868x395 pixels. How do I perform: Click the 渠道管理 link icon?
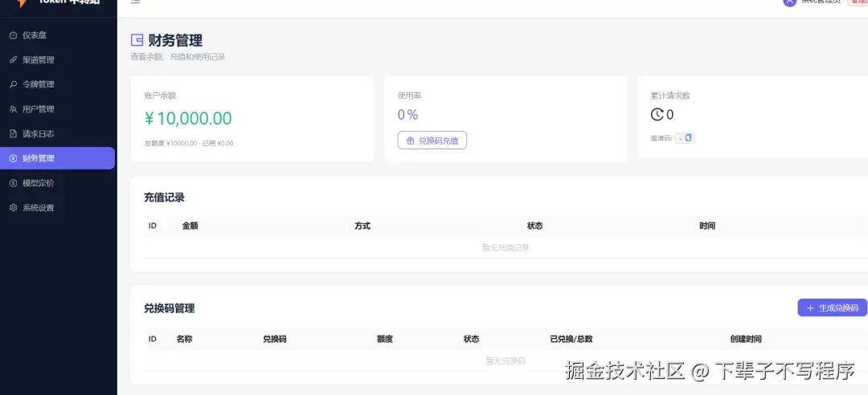tap(14, 59)
